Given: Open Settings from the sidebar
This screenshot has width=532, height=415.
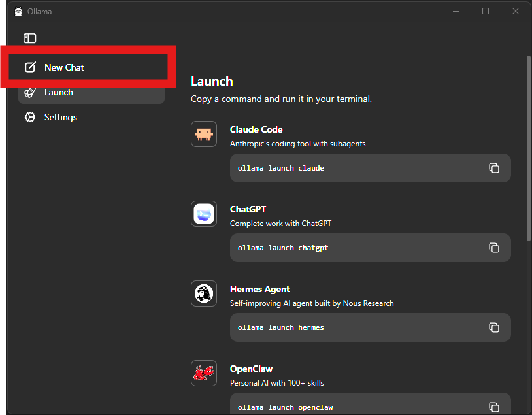Looking at the screenshot, I should pyautogui.click(x=91, y=117).
